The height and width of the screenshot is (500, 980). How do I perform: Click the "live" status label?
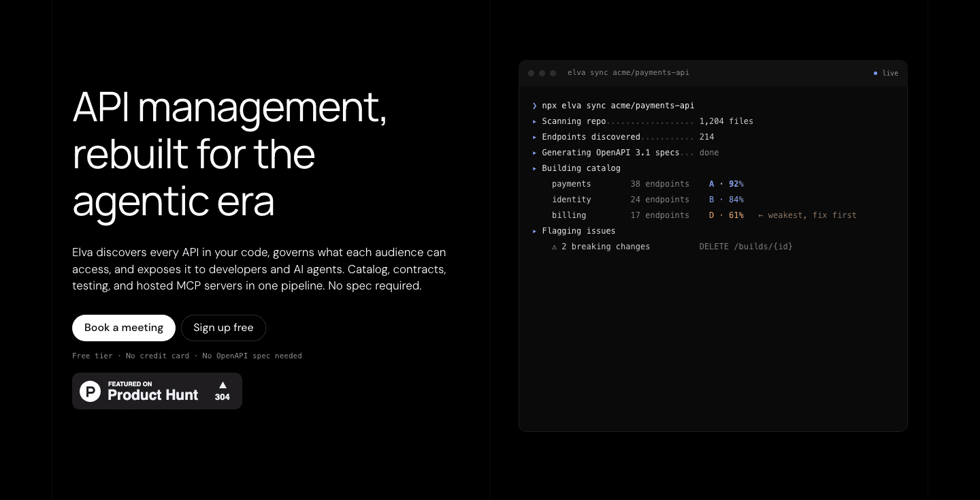890,73
